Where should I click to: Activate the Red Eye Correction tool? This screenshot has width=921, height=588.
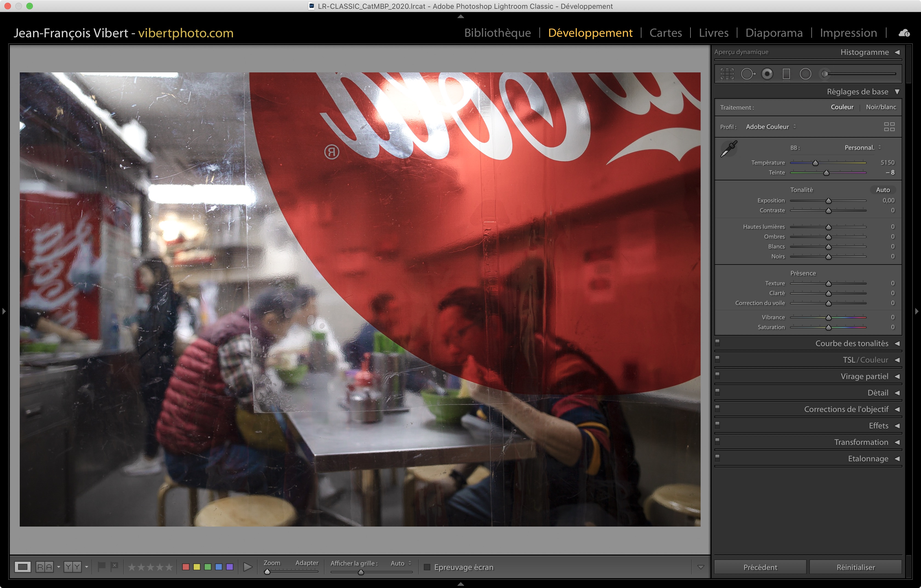click(767, 74)
